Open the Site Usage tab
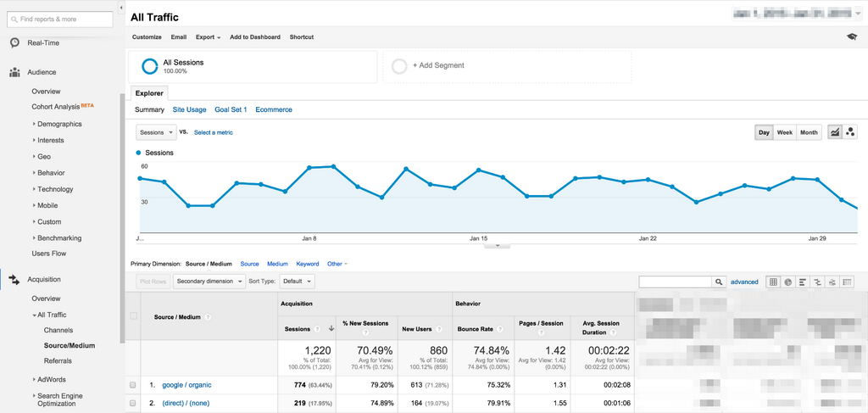This screenshot has height=413, width=868. 189,109
